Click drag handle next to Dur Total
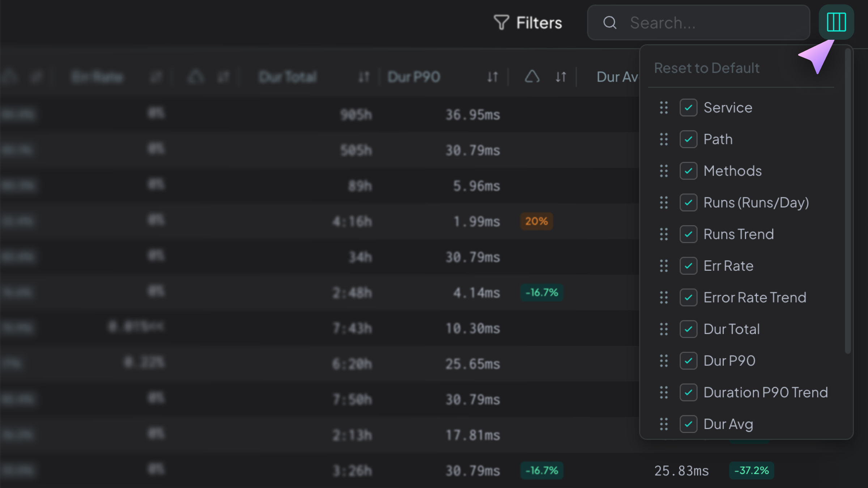The image size is (868, 488). tap(664, 329)
